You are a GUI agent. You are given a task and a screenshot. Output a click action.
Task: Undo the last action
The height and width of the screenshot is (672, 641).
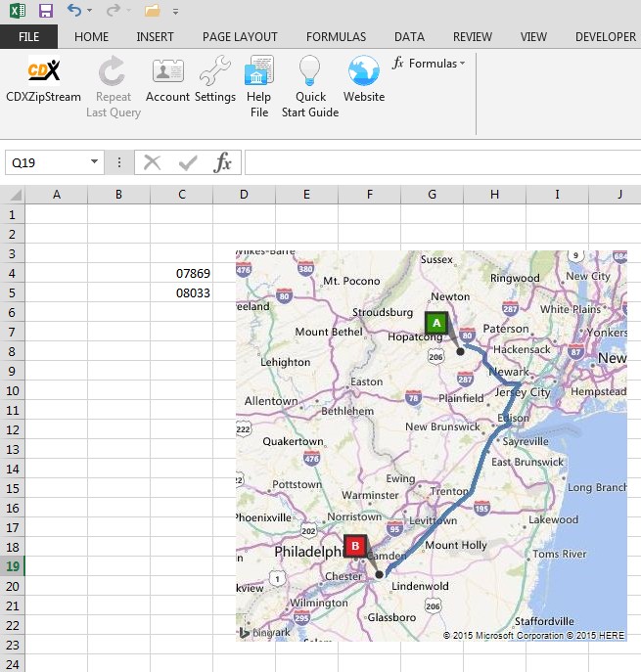[x=74, y=11]
